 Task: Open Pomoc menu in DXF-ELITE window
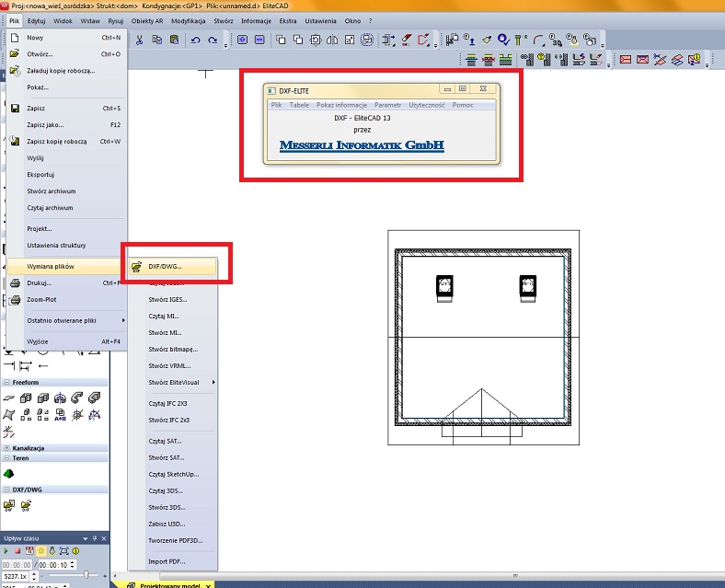coord(463,106)
